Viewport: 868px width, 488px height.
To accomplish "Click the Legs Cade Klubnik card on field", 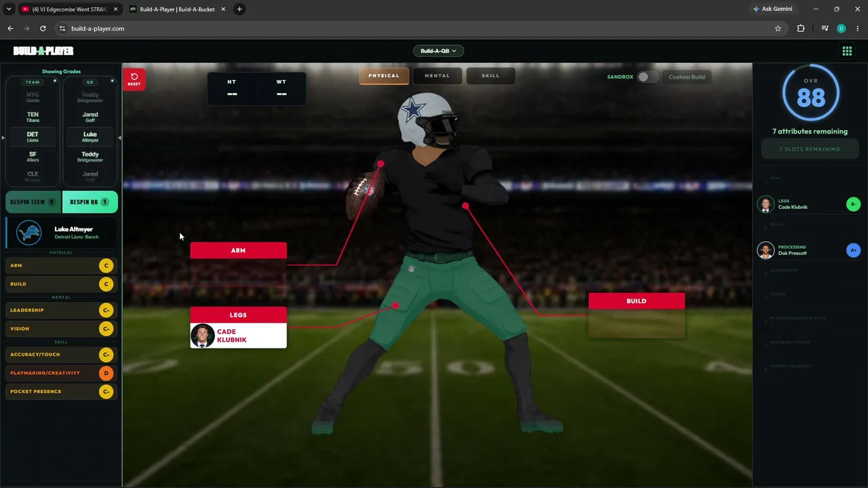I will (x=238, y=327).
